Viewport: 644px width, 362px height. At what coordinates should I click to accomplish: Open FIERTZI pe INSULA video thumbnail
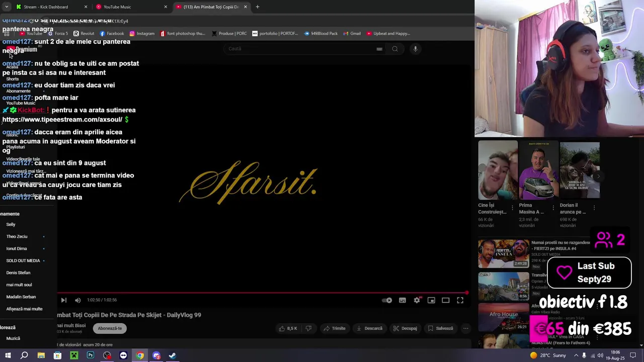pyautogui.click(x=503, y=253)
